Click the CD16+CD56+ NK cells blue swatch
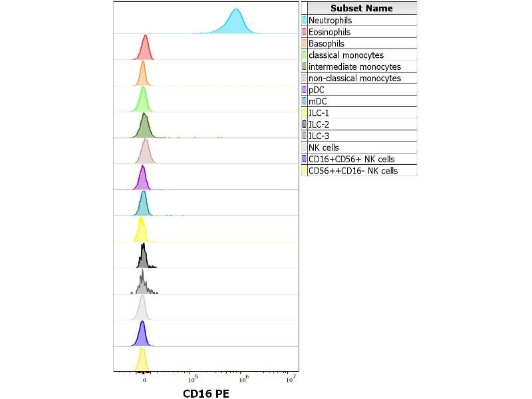This screenshot has height=399, width=532. (305, 159)
